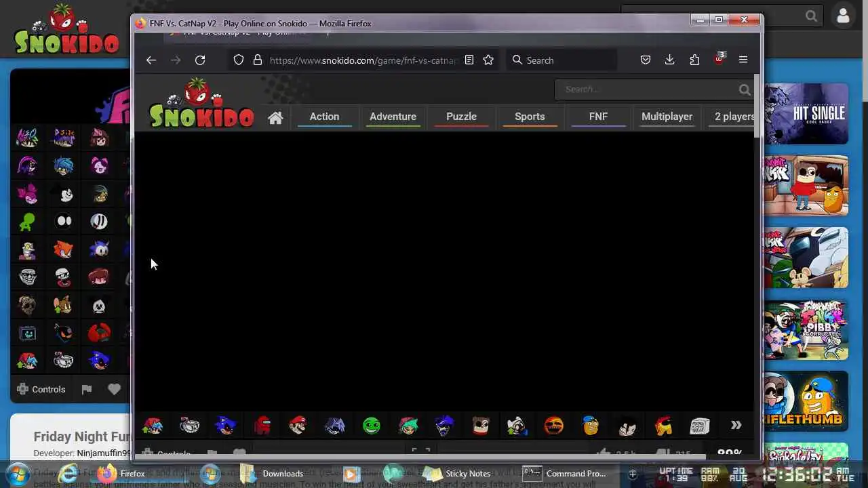Open Firefox downloads panel arrow
This screenshot has width=868, height=488.
point(669,60)
